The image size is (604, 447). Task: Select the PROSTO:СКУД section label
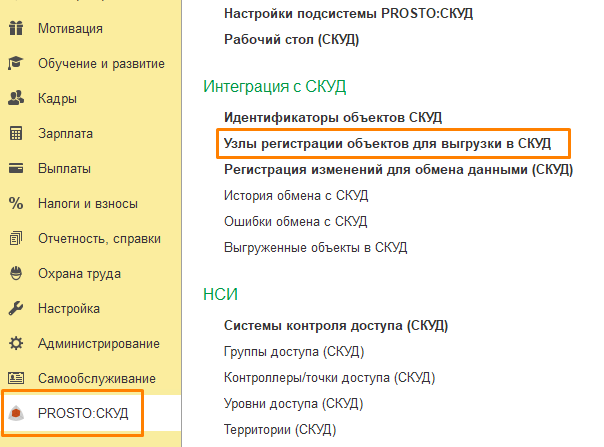[x=83, y=413]
